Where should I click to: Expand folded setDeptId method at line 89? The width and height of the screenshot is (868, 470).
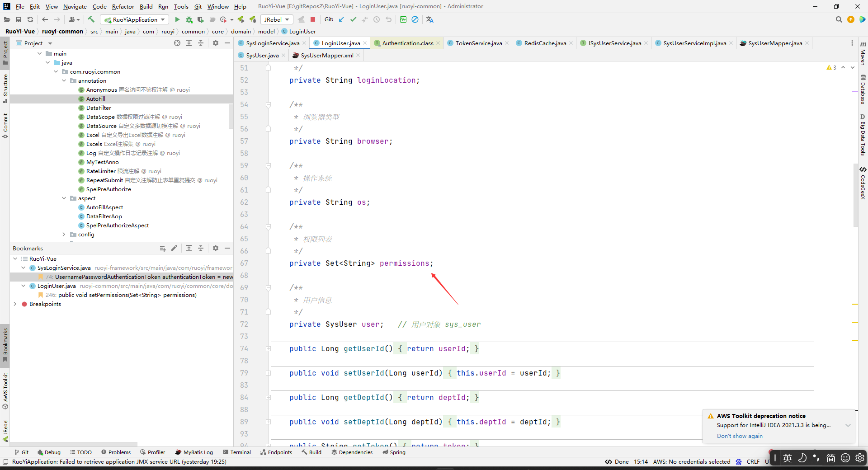[268, 422]
